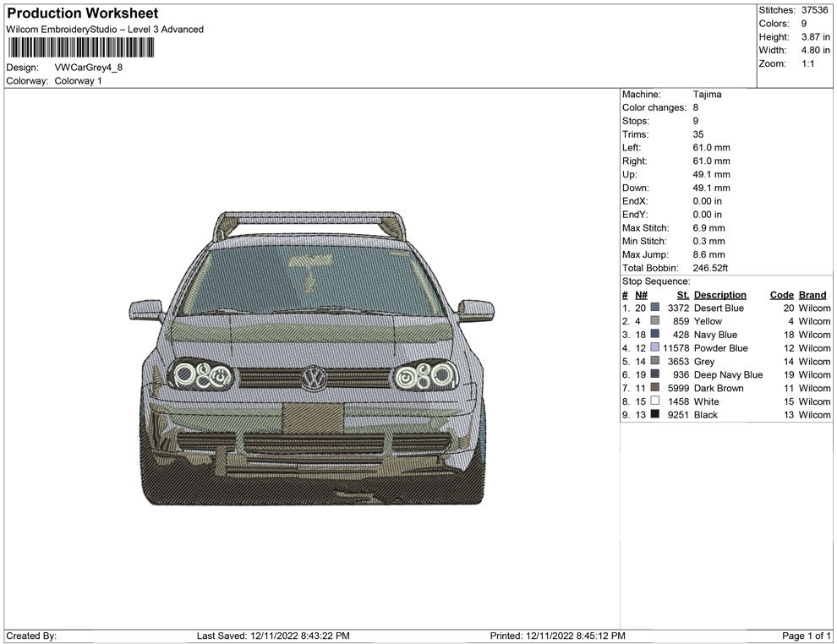Click the Wilcom EmbroideryStudio – Level 3 Advanced text
This screenshot has width=837, height=644.
tap(105, 30)
